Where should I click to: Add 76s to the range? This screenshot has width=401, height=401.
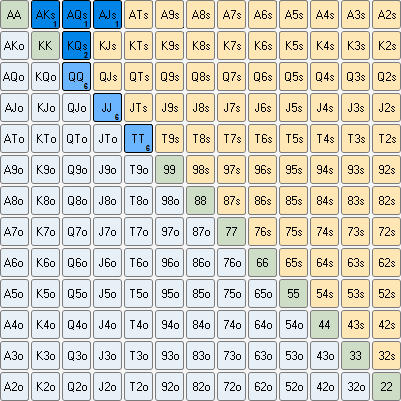pyautogui.click(x=263, y=232)
